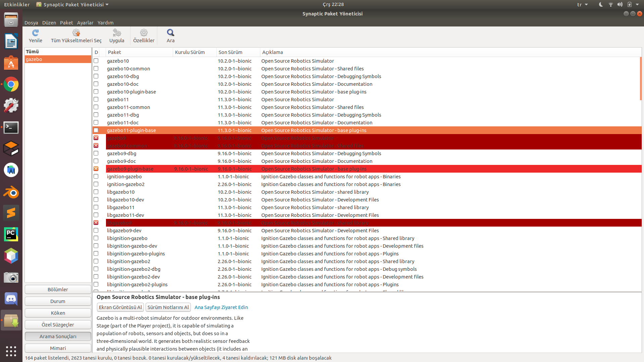Apply changes with Uygula
The width and height of the screenshot is (644, 362).
(117, 36)
